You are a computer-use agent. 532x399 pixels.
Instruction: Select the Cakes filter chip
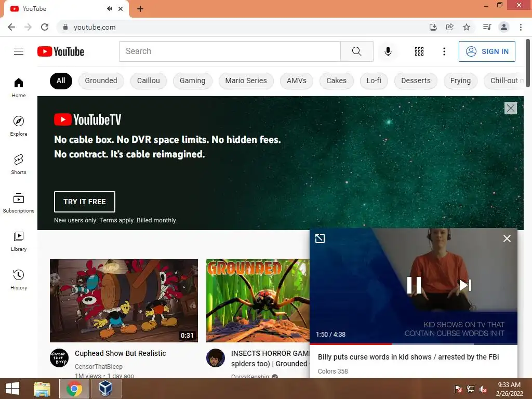click(x=336, y=81)
